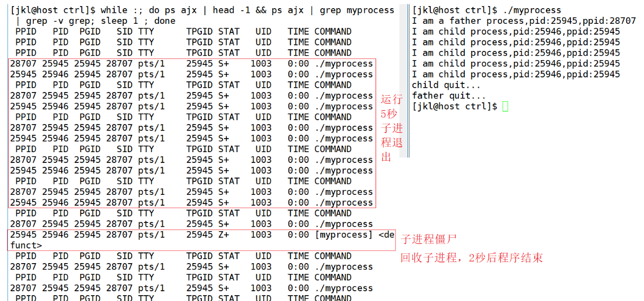This screenshot has height=301, width=644.
Task: Click the word "done" ending the loop
Action: click(165, 21)
